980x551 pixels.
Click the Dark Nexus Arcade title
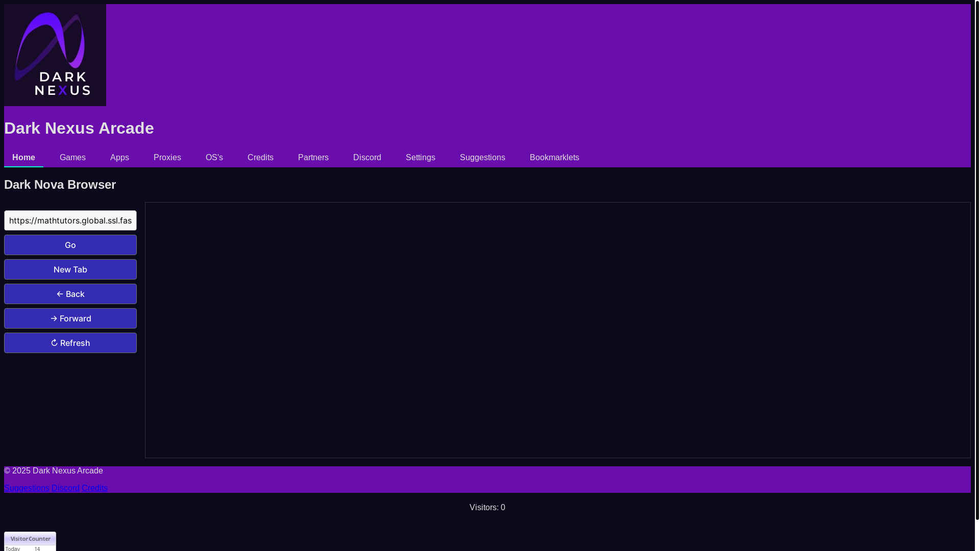(x=79, y=128)
